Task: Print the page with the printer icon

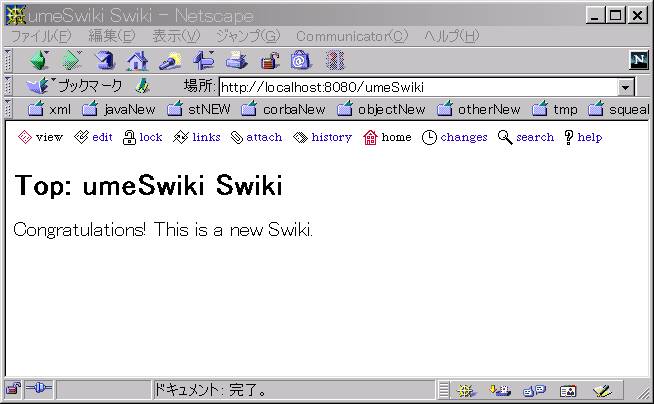Action: click(x=236, y=60)
